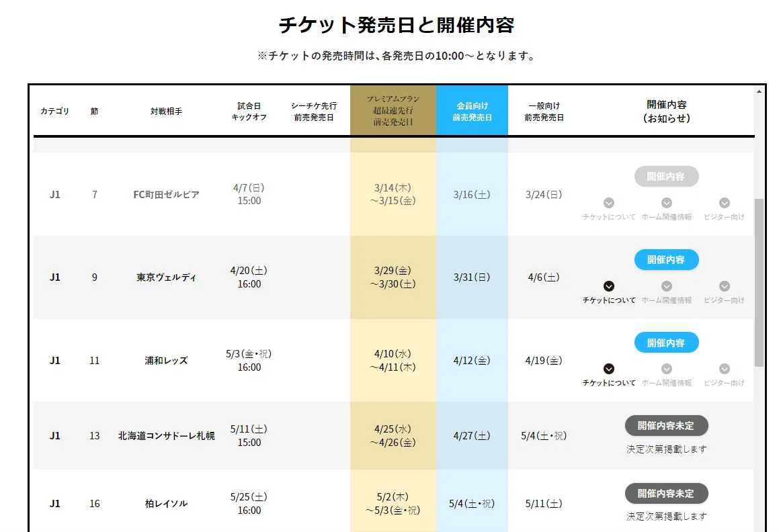Expand チケットについて chevron for 東京ヴェルディ match
779x532 pixels.
click(608, 286)
